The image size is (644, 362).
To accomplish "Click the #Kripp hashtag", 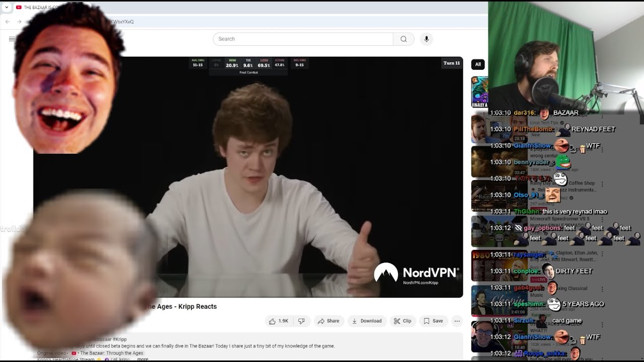I will click(x=120, y=339).
